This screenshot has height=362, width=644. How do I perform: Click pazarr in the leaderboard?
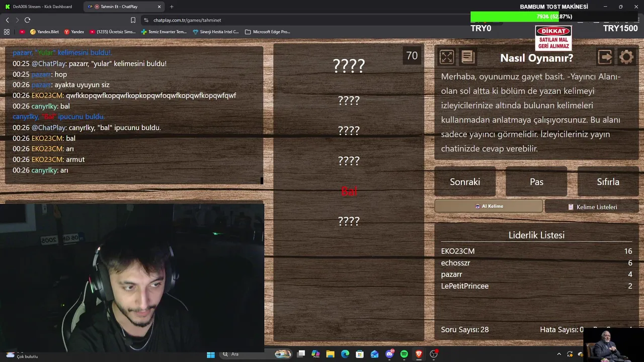451,275
